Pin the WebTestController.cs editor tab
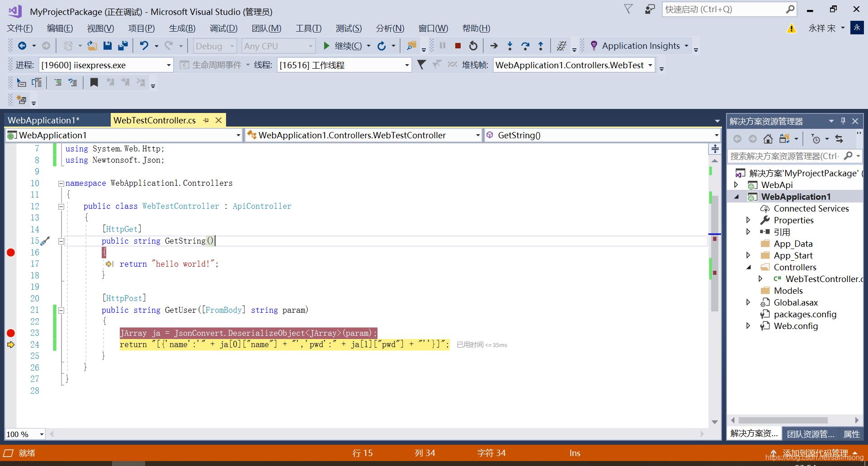Image resolution: width=868 pixels, height=466 pixels. pos(207,120)
